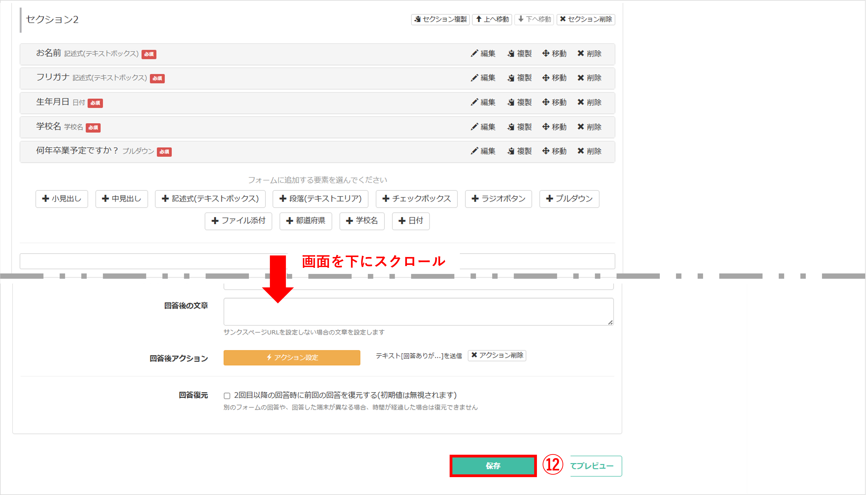Click edit pencil for お名前 row
The height and width of the screenshot is (495, 868).
click(483, 53)
